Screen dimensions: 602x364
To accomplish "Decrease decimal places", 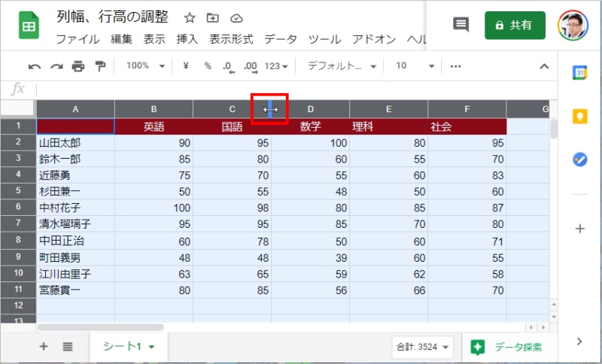I will point(228,67).
